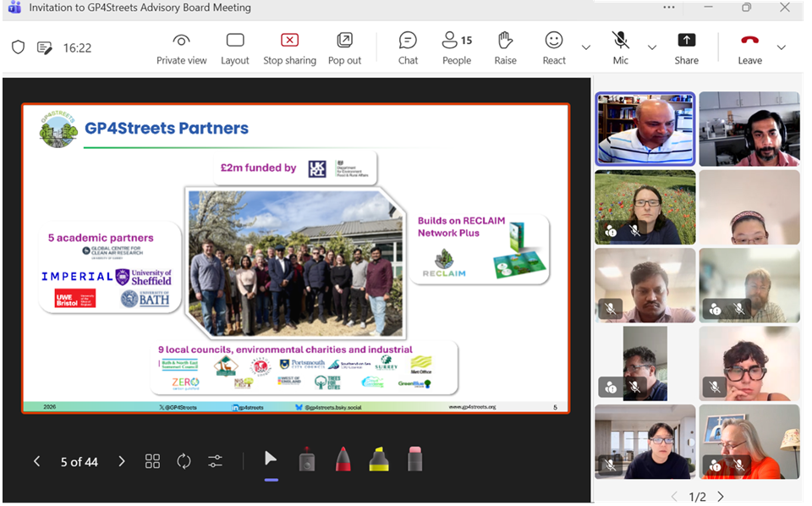Screen dimensions: 812x506
Task: Select video of person with curly hair and glasses
Action: click(749, 364)
